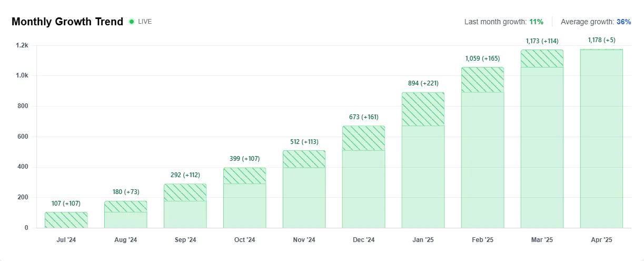This screenshot has height=261, width=644.
Task: Select the Apr '25 bar
Action: pos(601,139)
